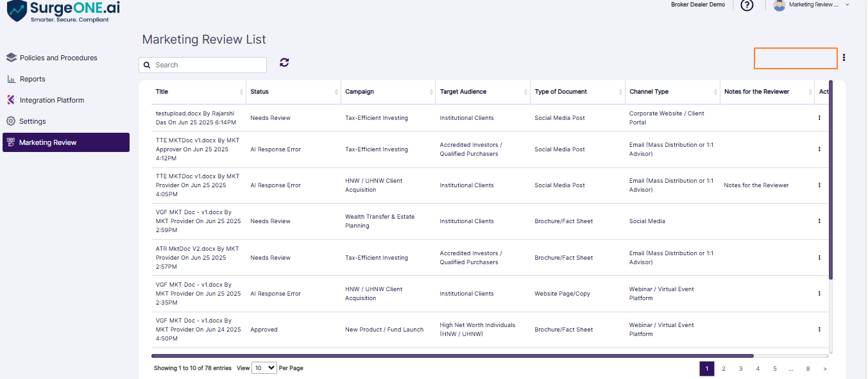Click Broker Dealer Demo in the top bar

(x=698, y=4)
